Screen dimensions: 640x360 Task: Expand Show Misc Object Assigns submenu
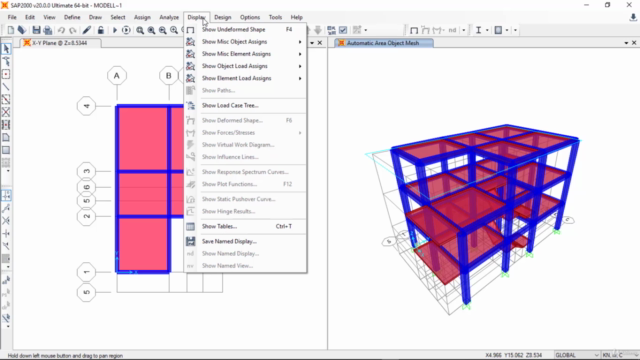(245, 42)
